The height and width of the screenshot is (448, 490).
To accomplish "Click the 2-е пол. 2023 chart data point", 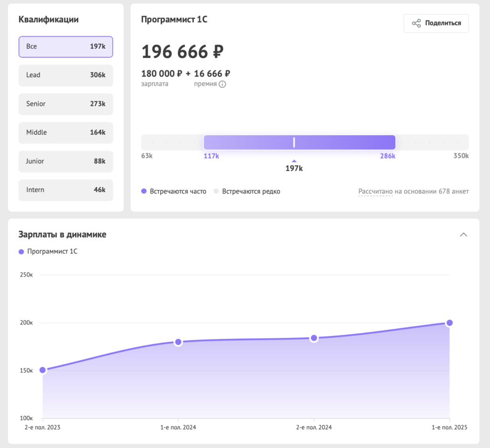I will tap(43, 370).
